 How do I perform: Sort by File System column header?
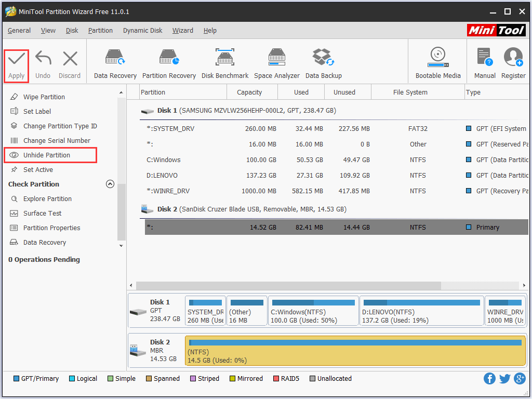coord(418,92)
